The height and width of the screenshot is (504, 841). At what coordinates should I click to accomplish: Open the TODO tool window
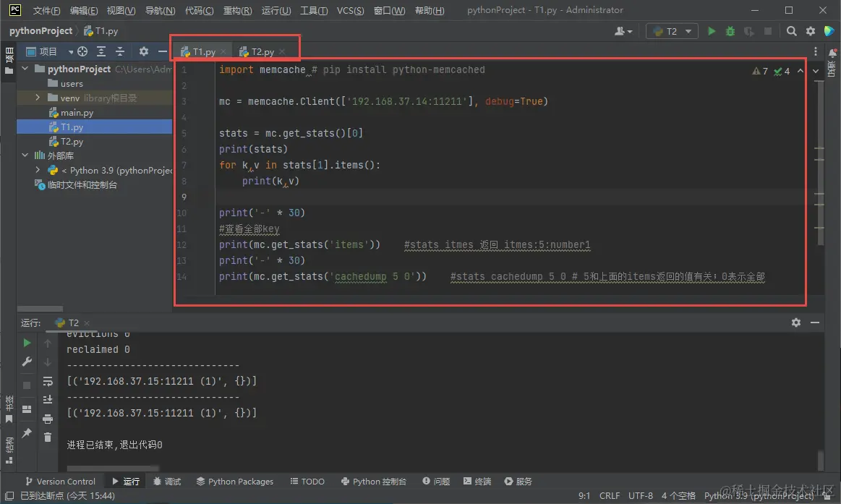coord(307,482)
